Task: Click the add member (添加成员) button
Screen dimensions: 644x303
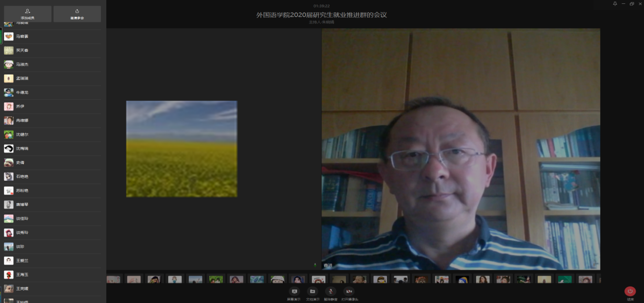Action: click(x=27, y=14)
